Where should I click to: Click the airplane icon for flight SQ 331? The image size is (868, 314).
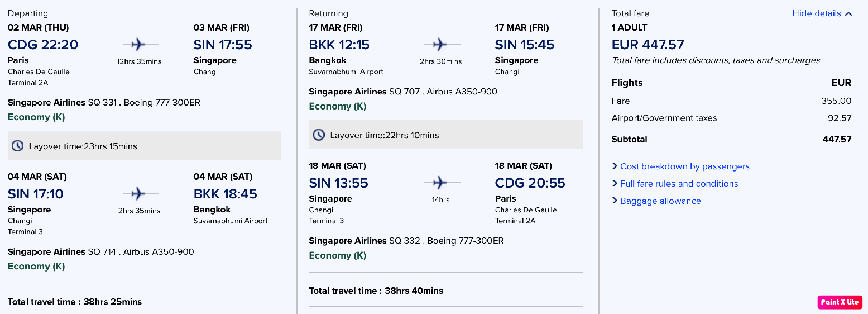tap(141, 44)
